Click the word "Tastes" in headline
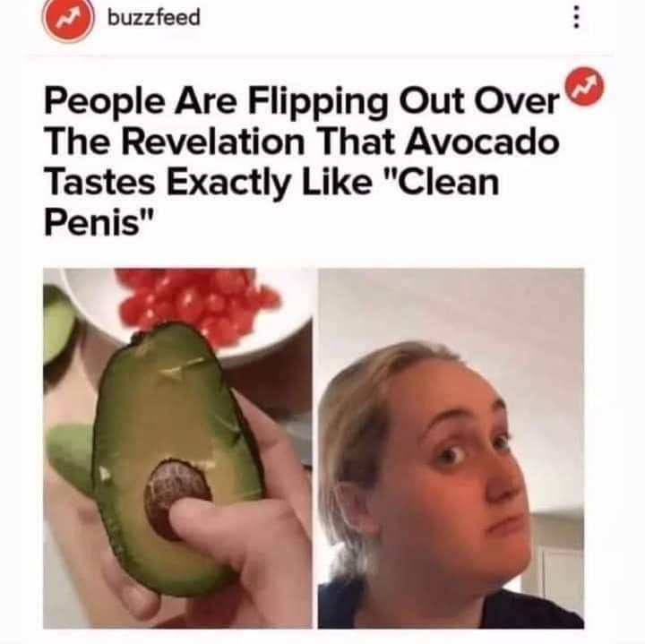The width and height of the screenshot is (645, 644). point(100,183)
